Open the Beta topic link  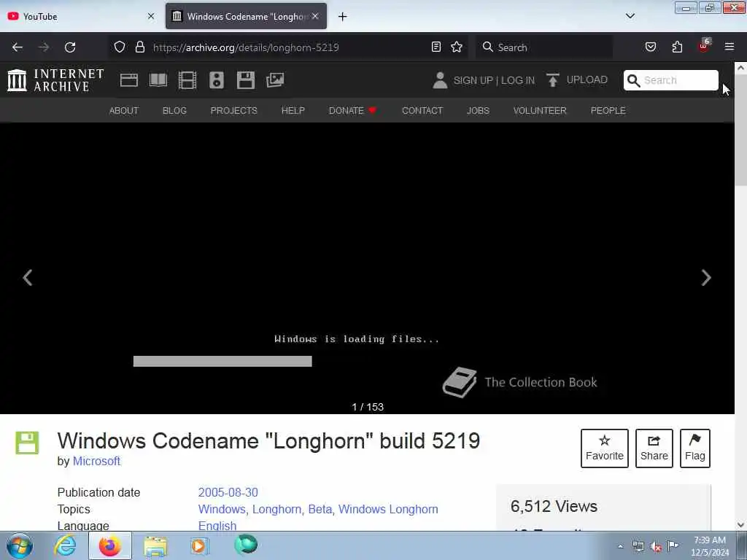(x=320, y=509)
